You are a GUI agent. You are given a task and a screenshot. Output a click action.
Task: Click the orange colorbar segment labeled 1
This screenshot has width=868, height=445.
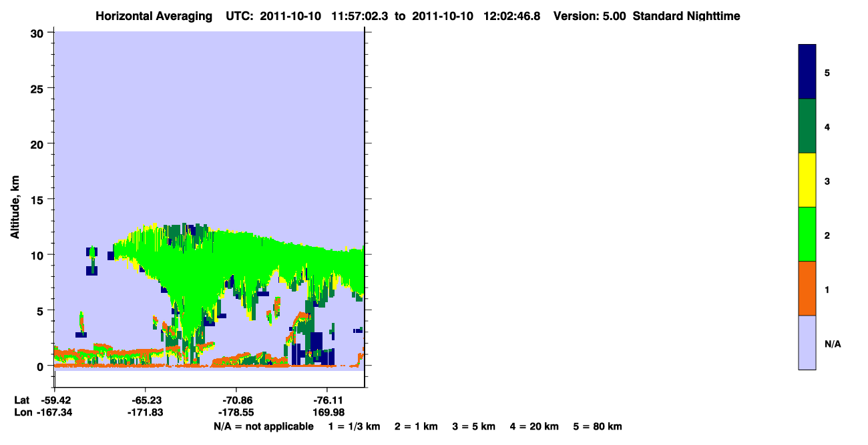click(x=807, y=288)
